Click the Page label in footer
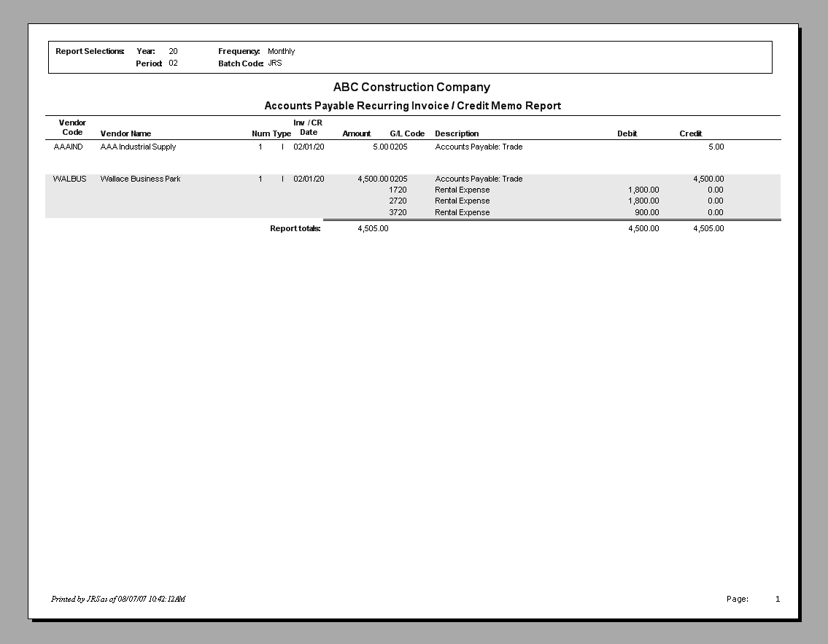Viewport: 828px width, 644px height. 737,599
